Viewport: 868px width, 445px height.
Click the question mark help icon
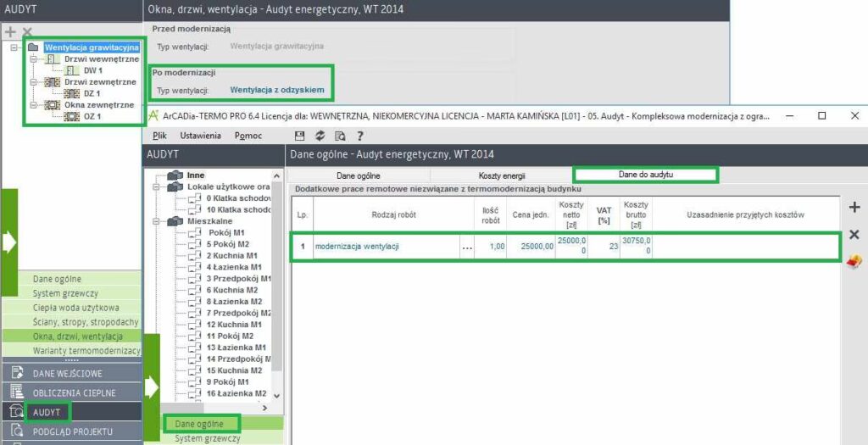(360, 136)
